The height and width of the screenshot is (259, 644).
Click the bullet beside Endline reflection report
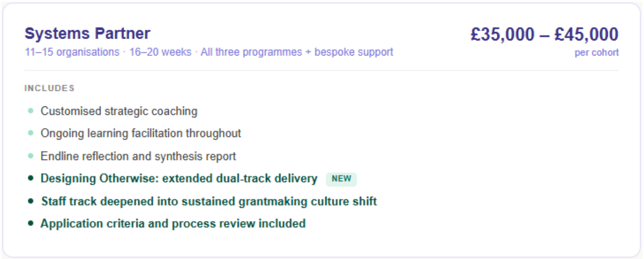pos(31,156)
